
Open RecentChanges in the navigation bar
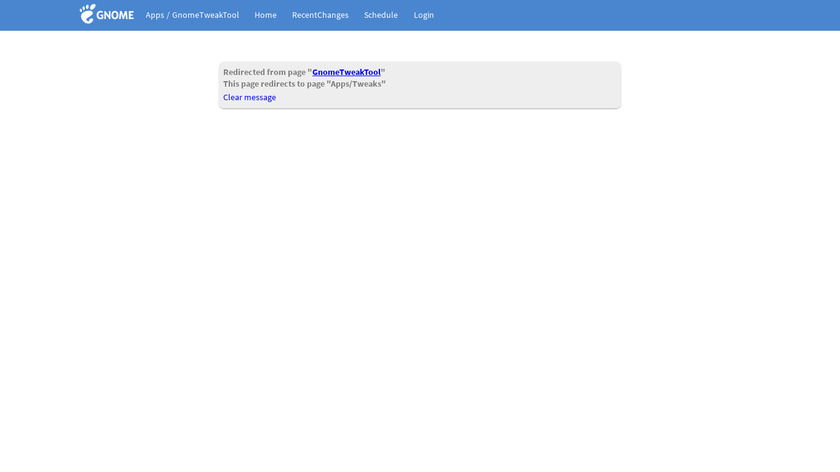click(x=320, y=15)
